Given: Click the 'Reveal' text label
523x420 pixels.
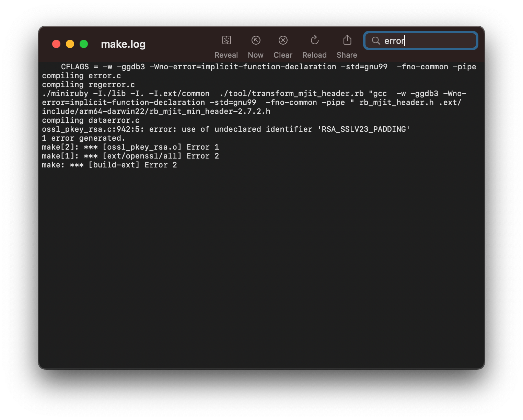Looking at the screenshot, I should [226, 55].
